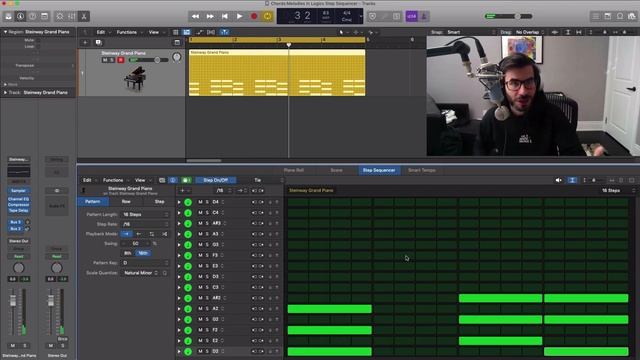Toggle the Editors scissors button
This screenshot has width=640, height=360.
coord(84,16)
